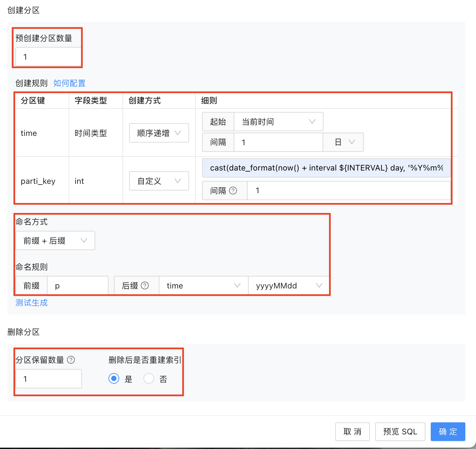Click help icon beside parti_key 间隔
476x449 pixels.
(x=233, y=191)
